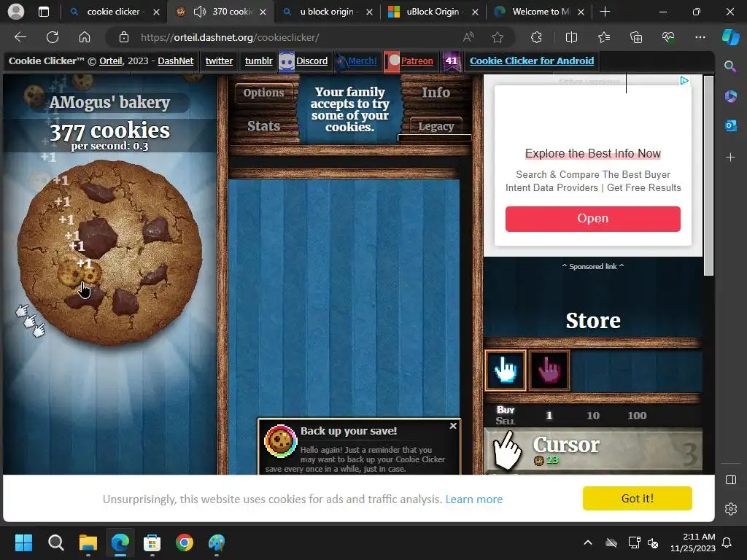This screenshot has width=747, height=560.
Task: Open the Favorites list
Action: [x=603, y=37]
